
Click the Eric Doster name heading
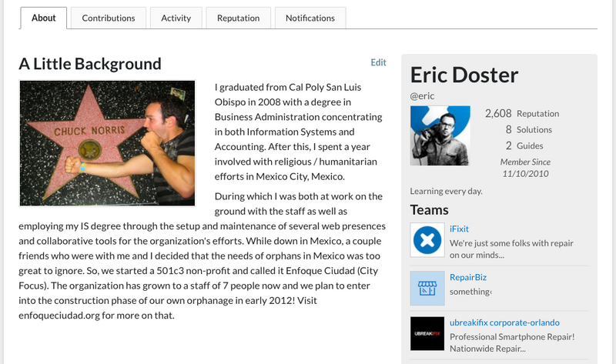tap(464, 75)
